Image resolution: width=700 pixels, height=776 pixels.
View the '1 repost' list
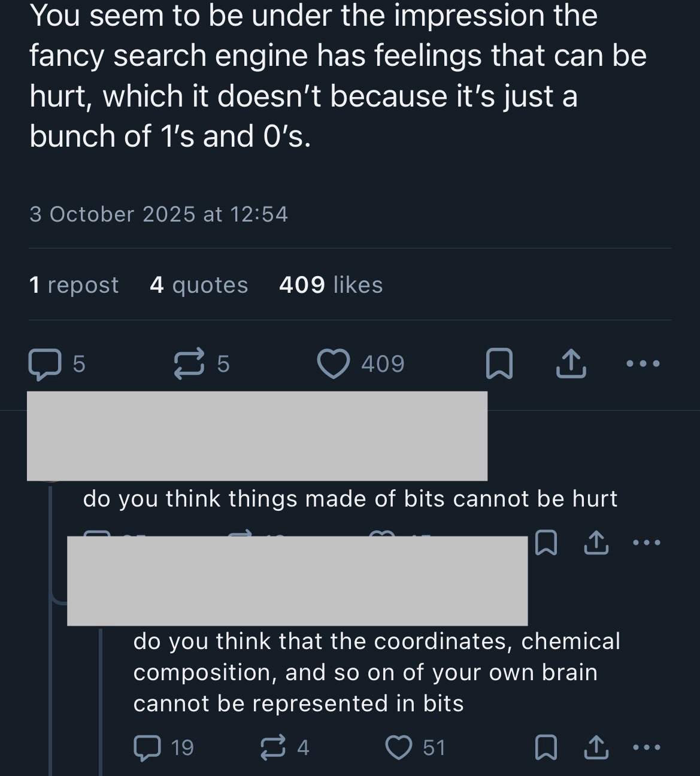[74, 285]
